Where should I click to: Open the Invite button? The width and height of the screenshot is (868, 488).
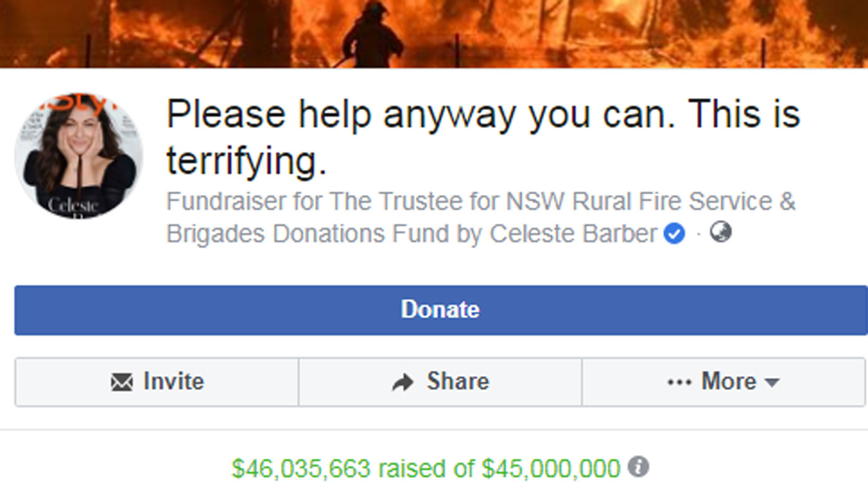(x=157, y=382)
